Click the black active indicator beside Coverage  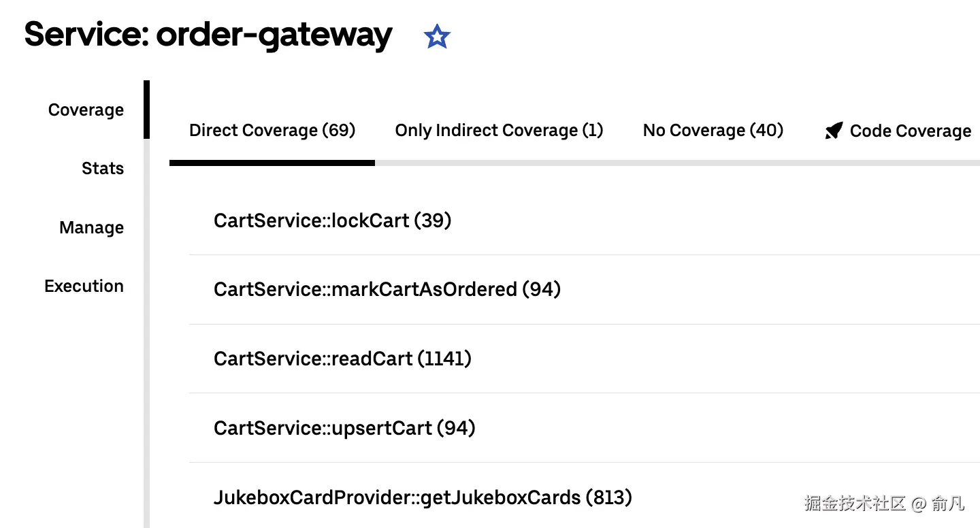click(x=146, y=110)
